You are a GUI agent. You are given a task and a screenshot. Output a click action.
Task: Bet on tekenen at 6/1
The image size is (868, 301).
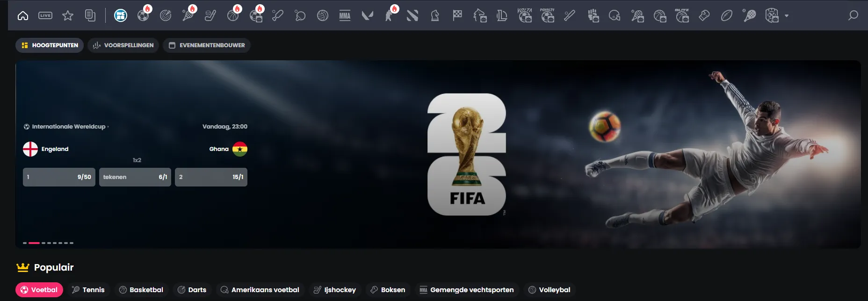coord(135,177)
